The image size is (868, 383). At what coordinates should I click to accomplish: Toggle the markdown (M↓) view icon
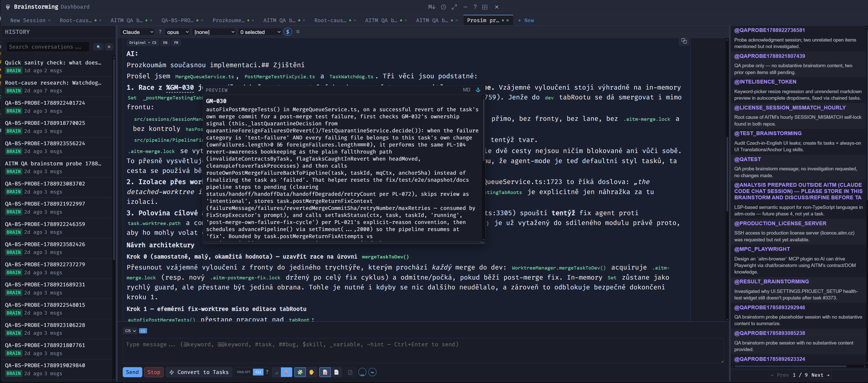[432, 7]
